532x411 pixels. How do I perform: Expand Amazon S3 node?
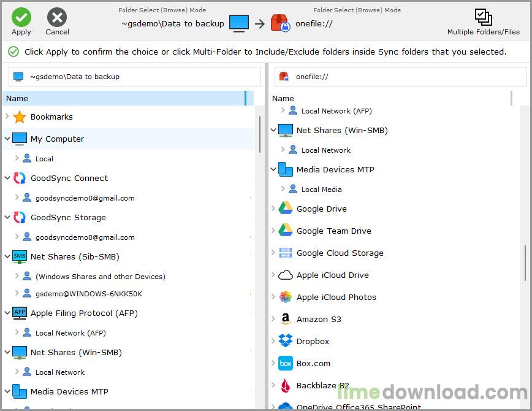click(x=273, y=318)
